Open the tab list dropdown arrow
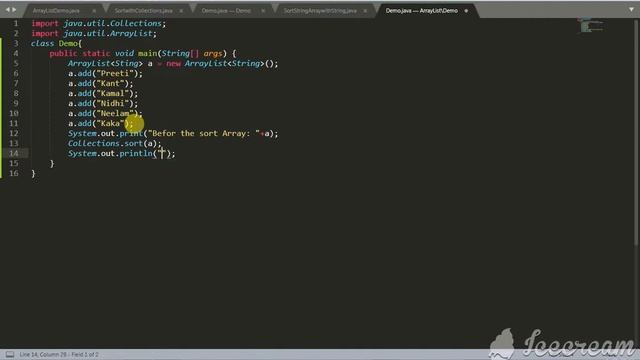 [x=631, y=9]
